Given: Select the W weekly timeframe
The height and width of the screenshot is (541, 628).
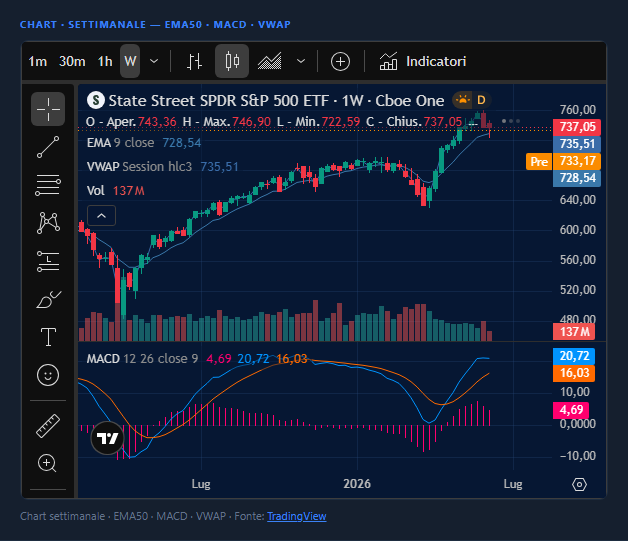Looking at the screenshot, I should 130,61.
